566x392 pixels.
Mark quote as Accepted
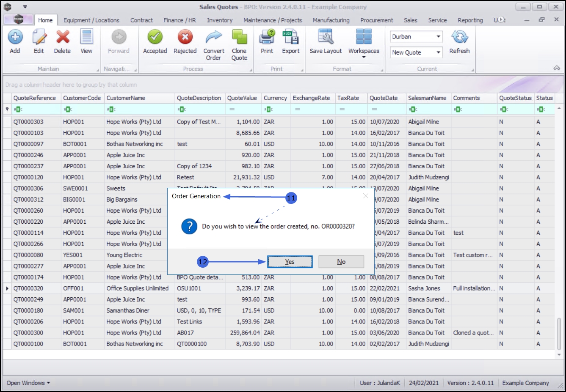pos(155,38)
